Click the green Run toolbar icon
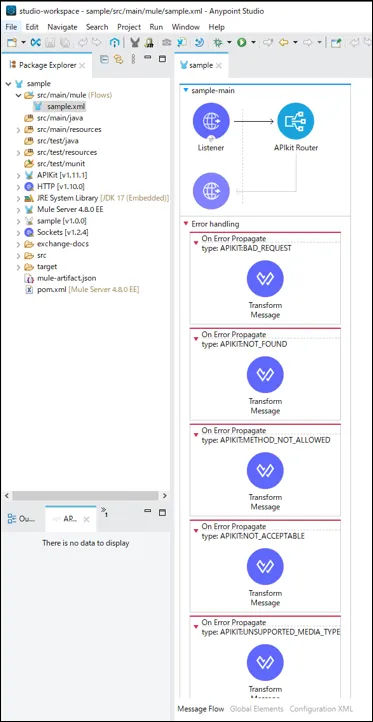 [241, 42]
